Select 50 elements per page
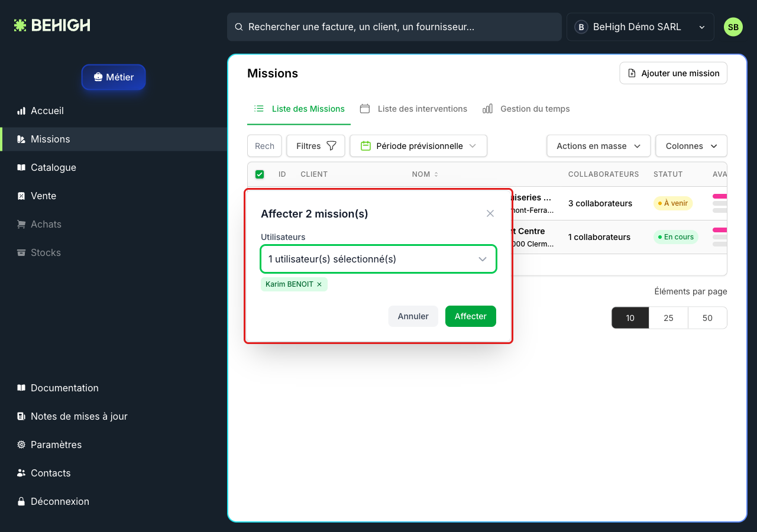The height and width of the screenshot is (532, 757). click(x=708, y=317)
